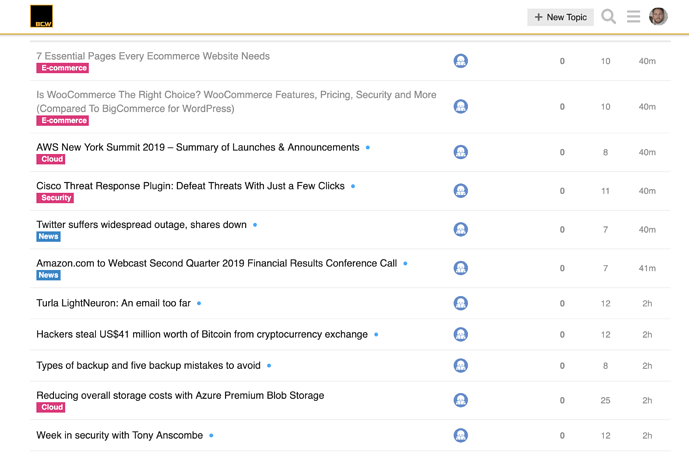
Task: Click views count 10 in 7 Essential Pages row
Action: click(606, 61)
